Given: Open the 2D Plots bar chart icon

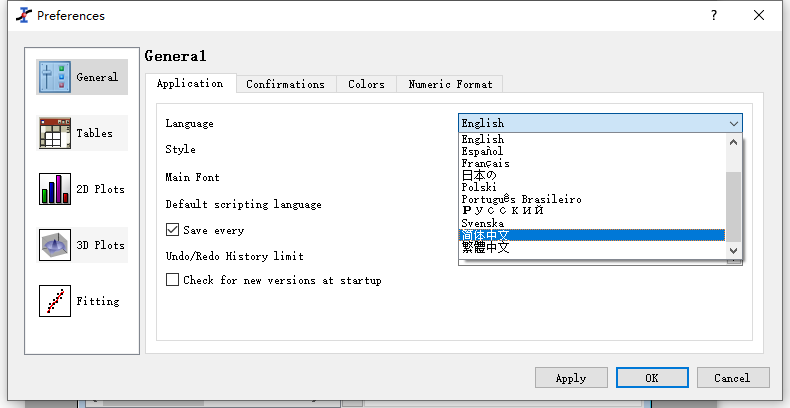Looking at the screenshot, I should tap(55, 189).
